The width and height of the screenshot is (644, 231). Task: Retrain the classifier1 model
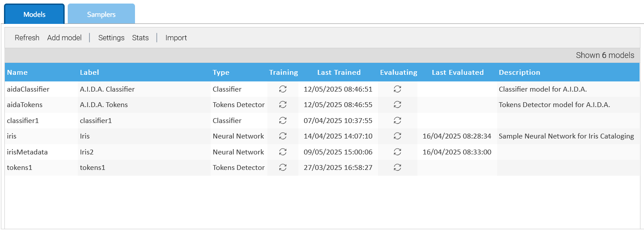click(x=283, y=120)
